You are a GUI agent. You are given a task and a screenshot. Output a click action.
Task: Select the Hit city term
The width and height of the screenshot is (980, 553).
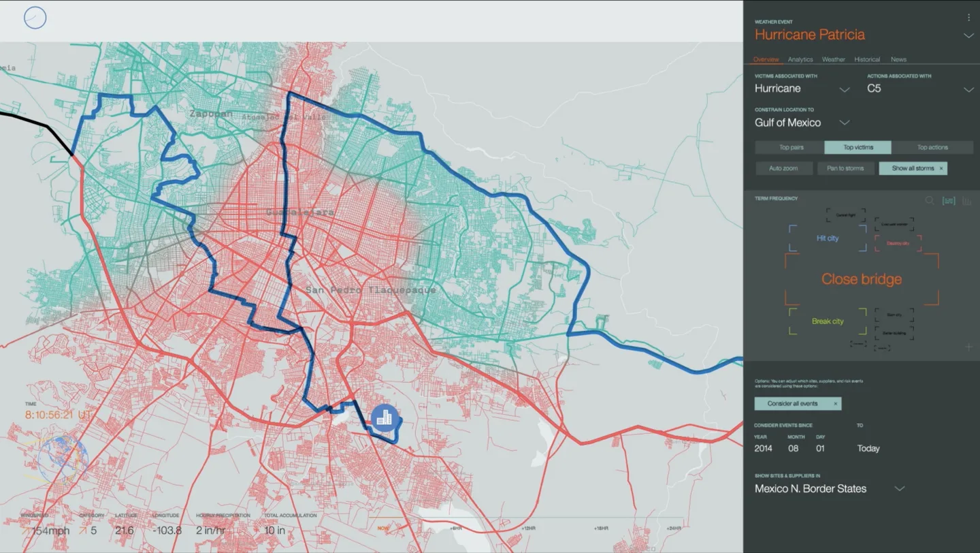pyautogui.click(x=828, y=238)
